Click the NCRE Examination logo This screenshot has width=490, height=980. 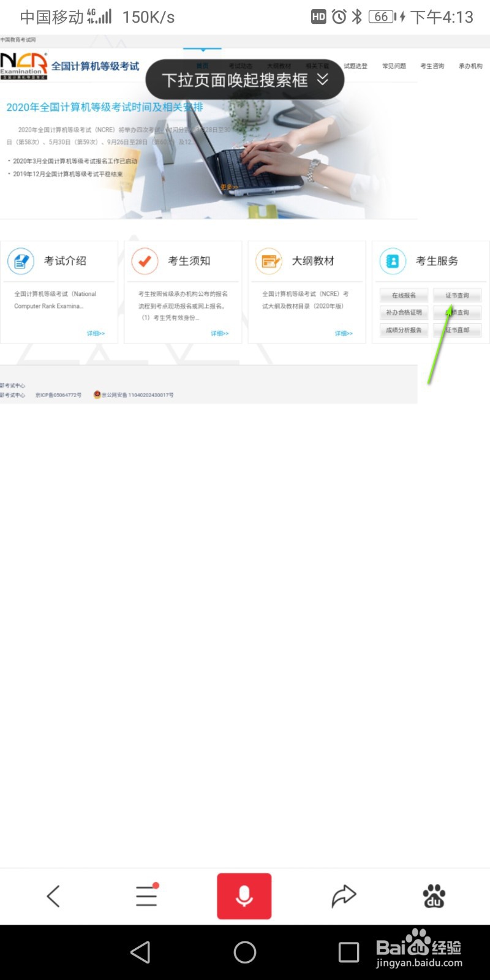23,66
